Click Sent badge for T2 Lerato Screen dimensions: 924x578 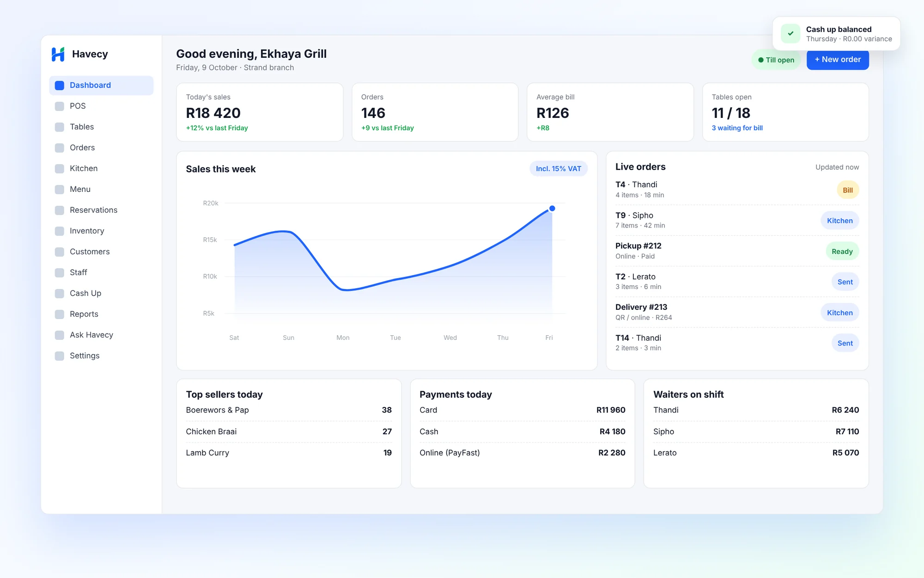pos(845,282)
